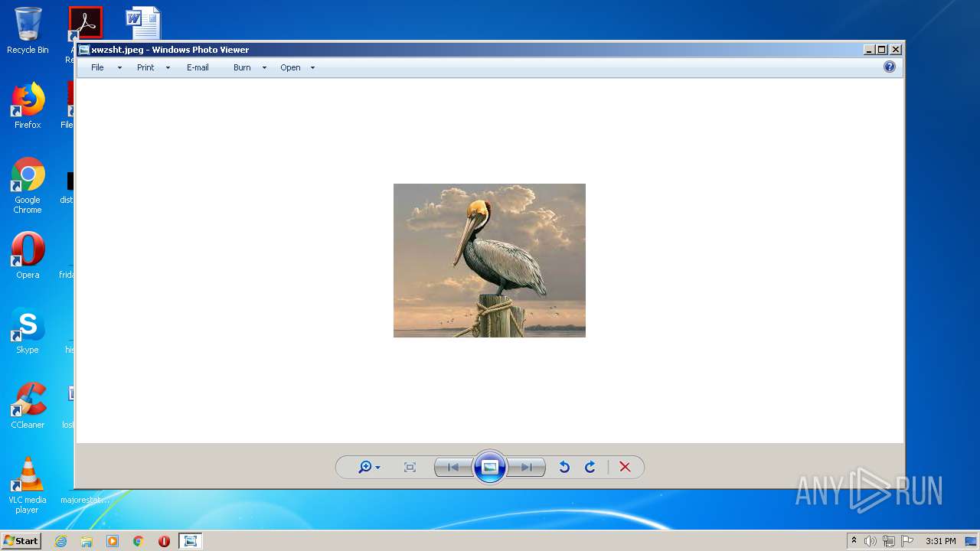Select the CCleaner desktop icon

[x=28, y=406]
